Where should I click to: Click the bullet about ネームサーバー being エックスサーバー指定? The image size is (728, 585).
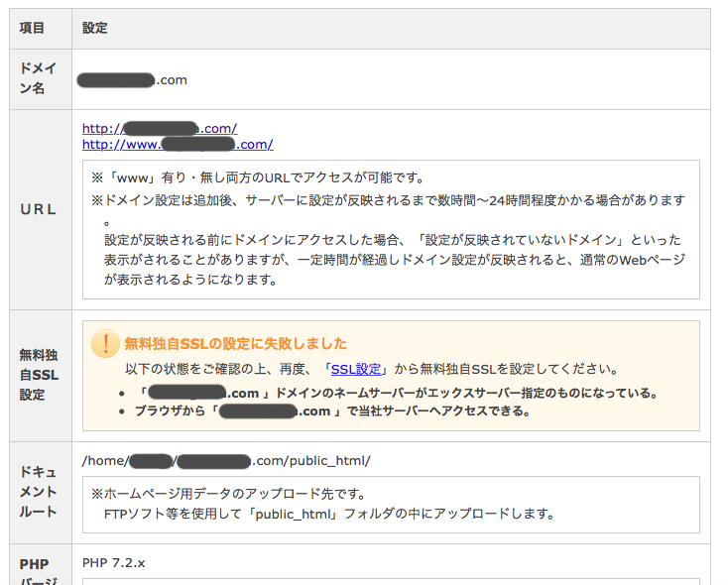click(397, 393)
